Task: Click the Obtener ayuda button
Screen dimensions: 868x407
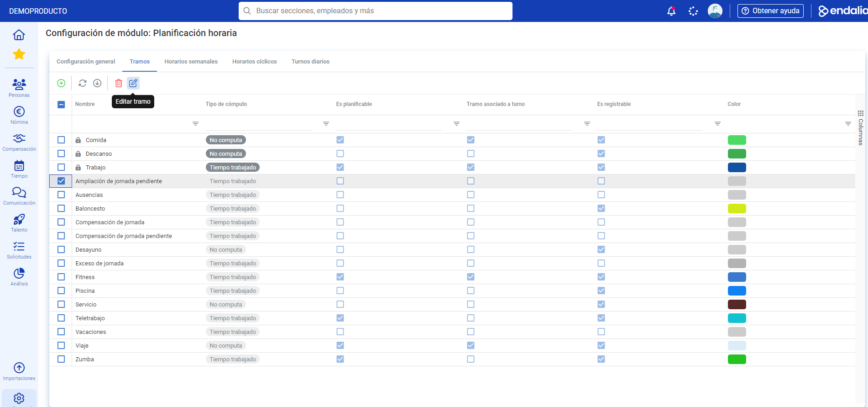Action: (x=770, y=11)
